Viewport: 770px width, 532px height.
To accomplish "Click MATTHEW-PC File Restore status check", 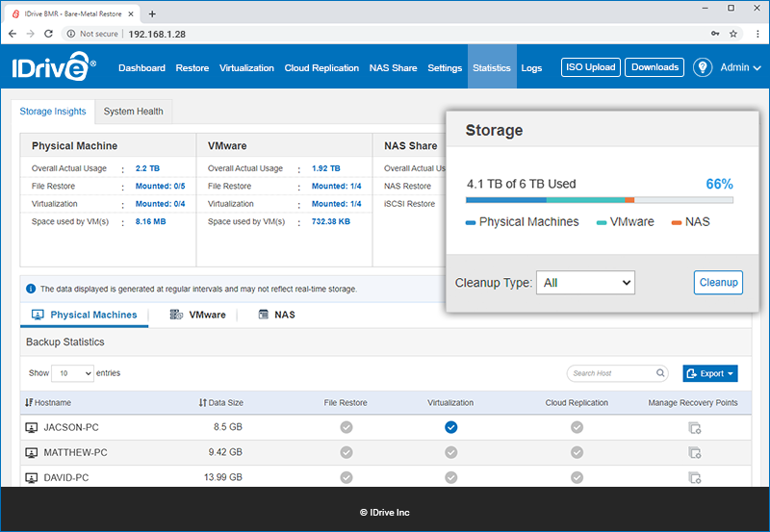I will (346, 452).
